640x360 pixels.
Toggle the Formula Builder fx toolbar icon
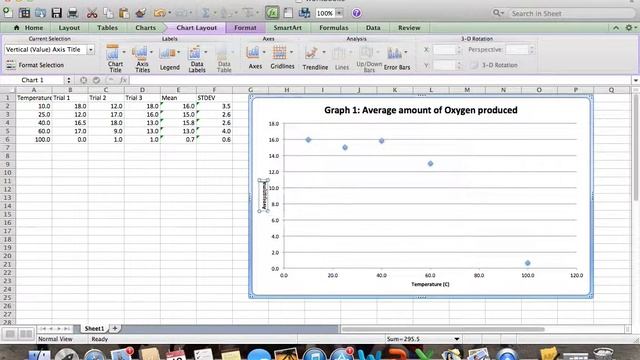(272, 13)
